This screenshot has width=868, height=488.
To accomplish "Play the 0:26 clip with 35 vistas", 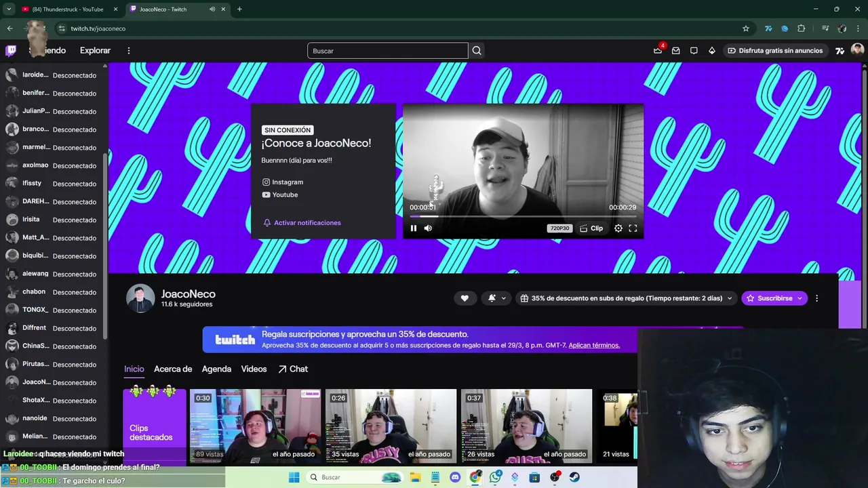I will tap(391, 426).
